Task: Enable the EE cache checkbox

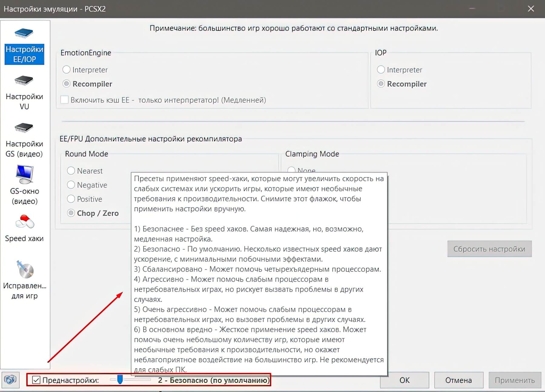Action: click(64, 100)
